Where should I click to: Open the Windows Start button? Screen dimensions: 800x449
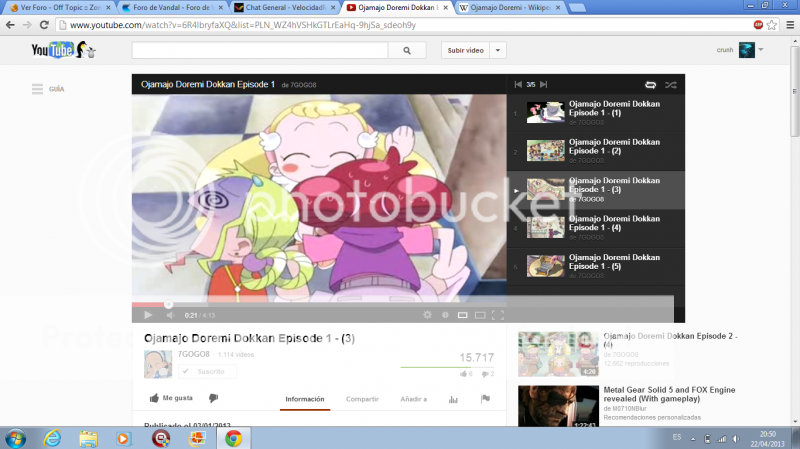click(x=15, y=438)
